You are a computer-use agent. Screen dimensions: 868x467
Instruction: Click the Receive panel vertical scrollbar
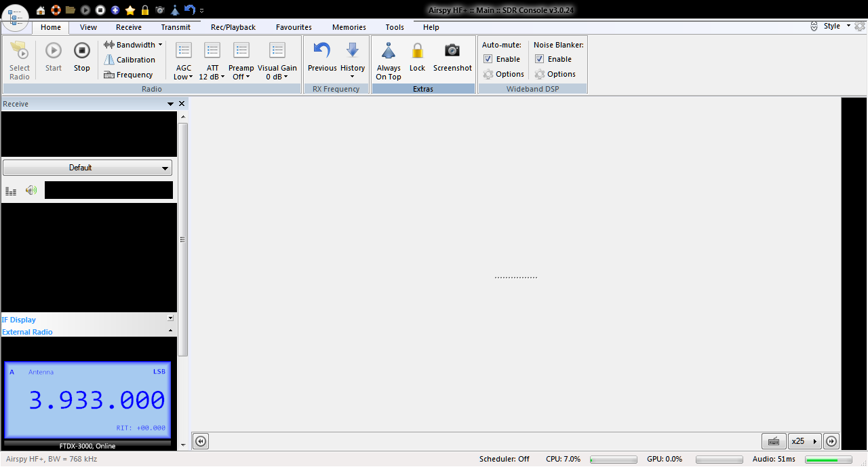[x=182, y=239]
